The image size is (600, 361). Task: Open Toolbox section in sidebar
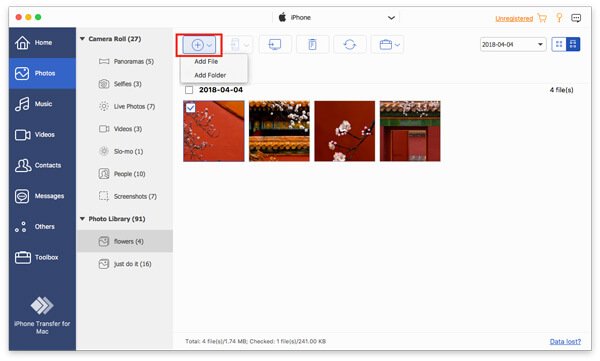pos(42,257)
